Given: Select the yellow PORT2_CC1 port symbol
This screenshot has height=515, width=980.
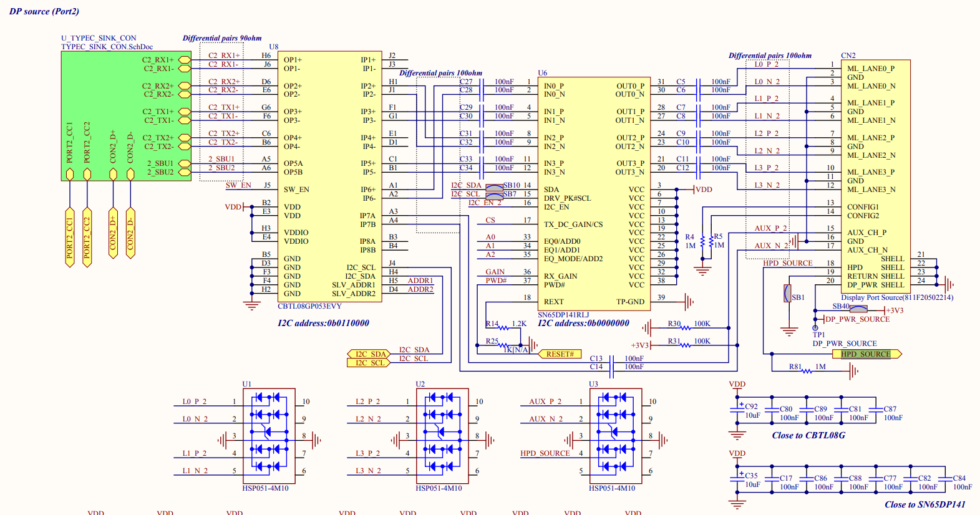Looking at the screenshot, I should click(x=70, y=238).
